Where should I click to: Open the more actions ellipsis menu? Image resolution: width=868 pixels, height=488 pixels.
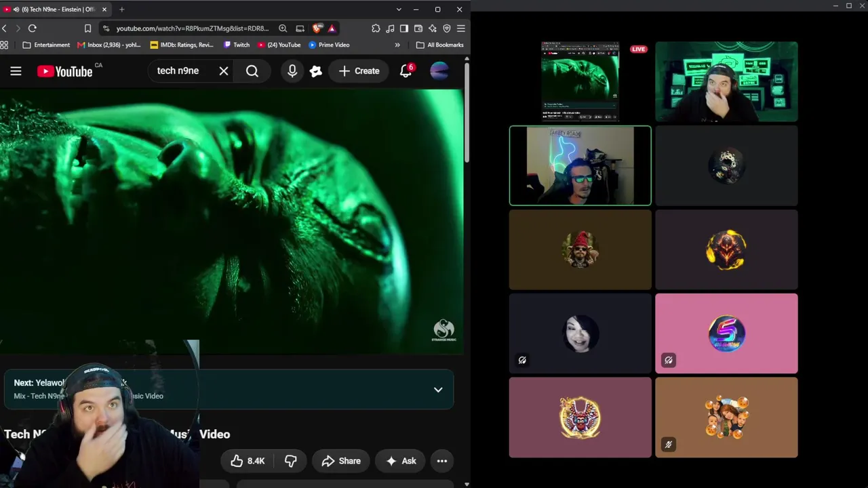point(442,461)
